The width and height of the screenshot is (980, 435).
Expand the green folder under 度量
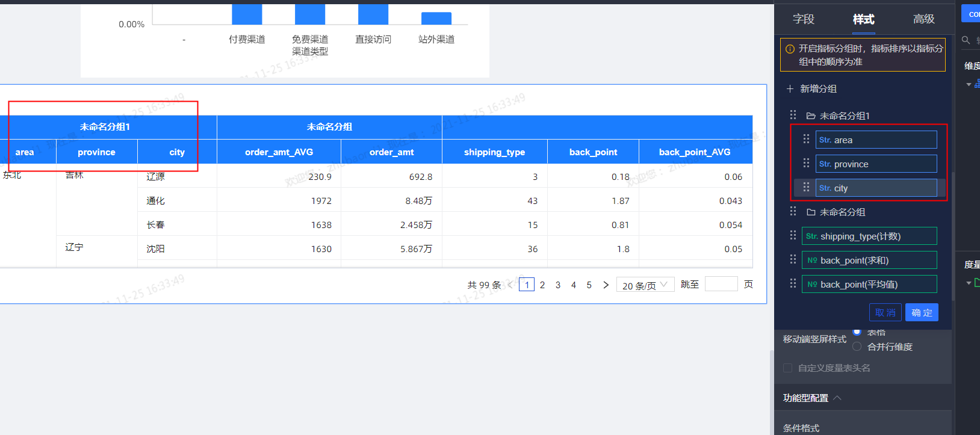coord(969,283)
